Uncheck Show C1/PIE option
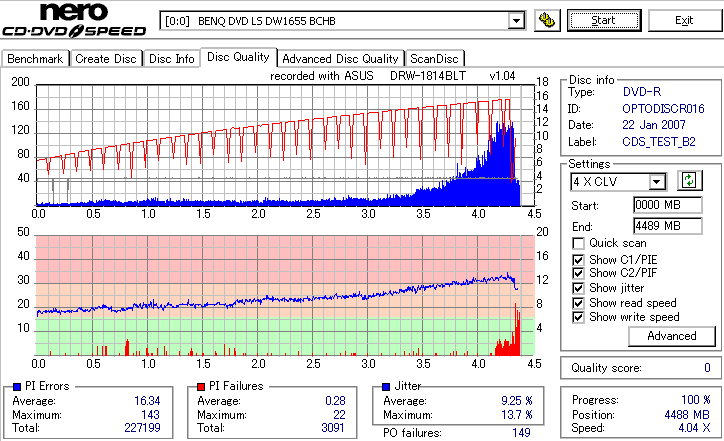724x441 pixels. point(578,260)
